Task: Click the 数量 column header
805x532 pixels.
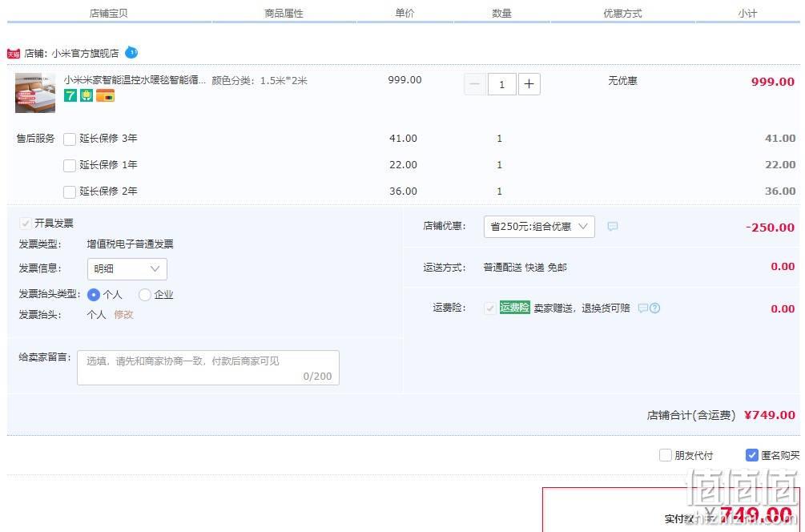Action: (x=501, y=14)
